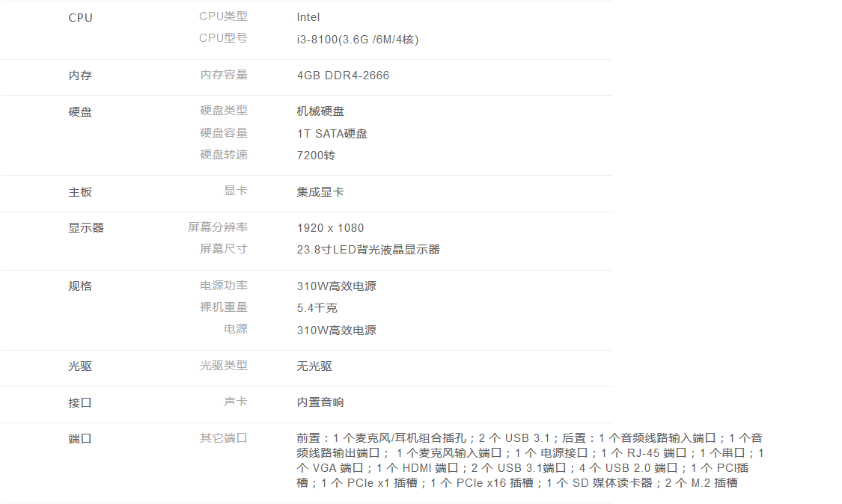Screen dimensions: 842x504
Task: Click the "5.4千克" weight value
Action: pyautogui.click(x=317, y=307)
